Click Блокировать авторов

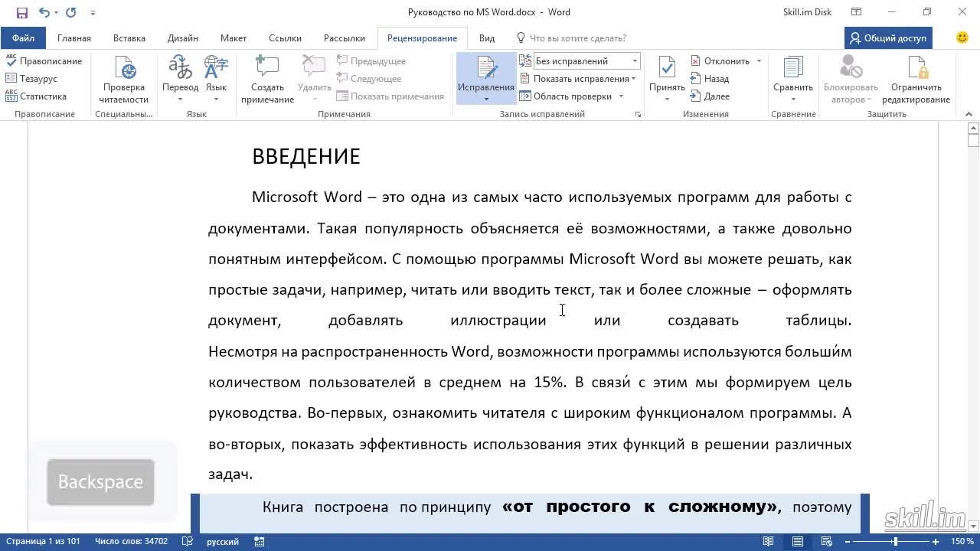pyautogui.click(x=851, y=80)
